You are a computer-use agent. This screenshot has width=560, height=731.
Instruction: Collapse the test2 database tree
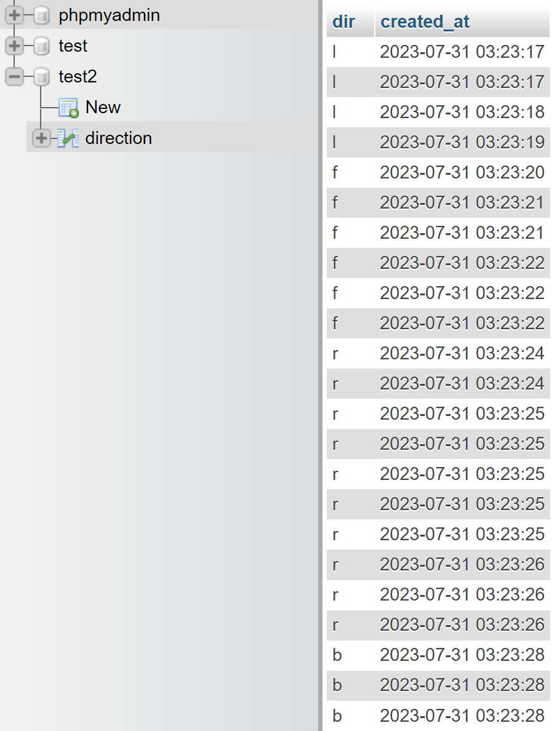tap(14, 76)
